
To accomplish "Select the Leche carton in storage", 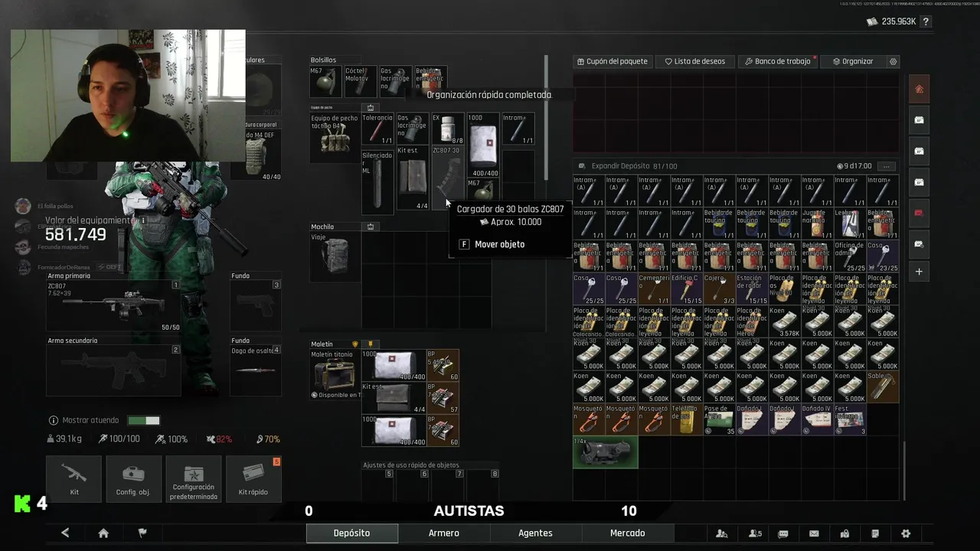I will [850, 223].
